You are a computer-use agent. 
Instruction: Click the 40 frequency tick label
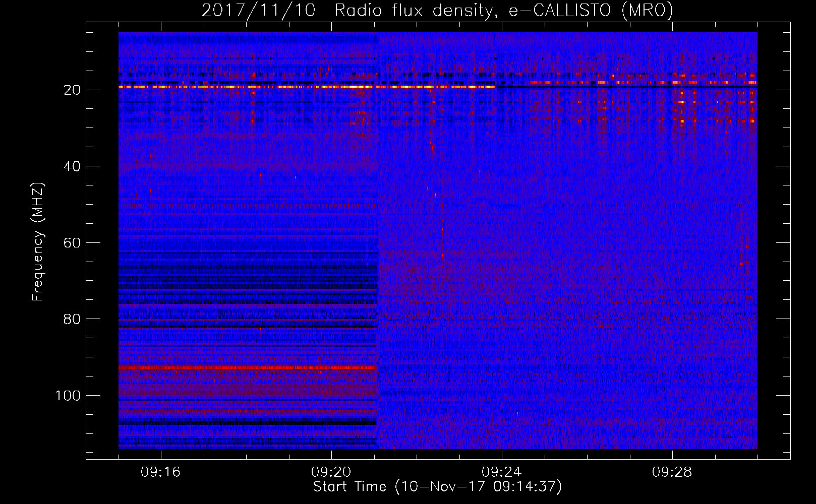72,166
